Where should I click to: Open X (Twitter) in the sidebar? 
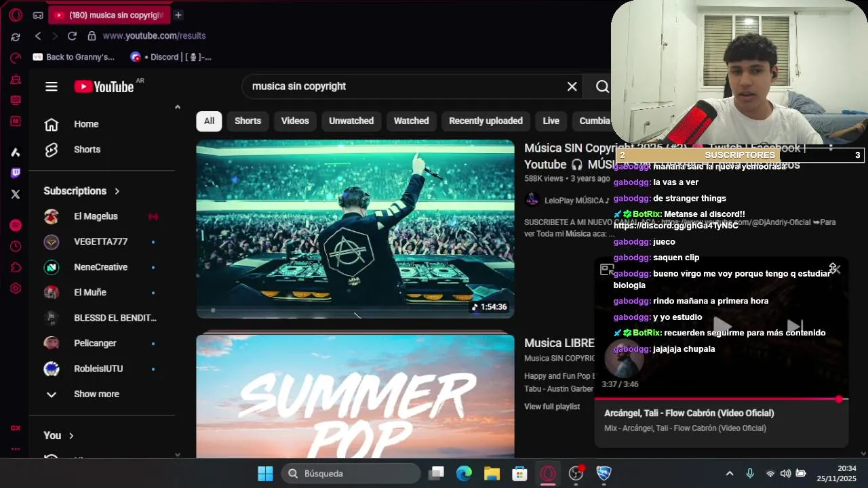tap(16, 194)
